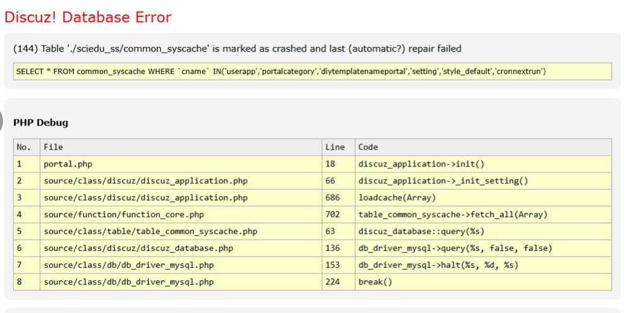Click 'break()' code cell
Image resolution: width=644 pixels, height=313 pixels.
484,282
